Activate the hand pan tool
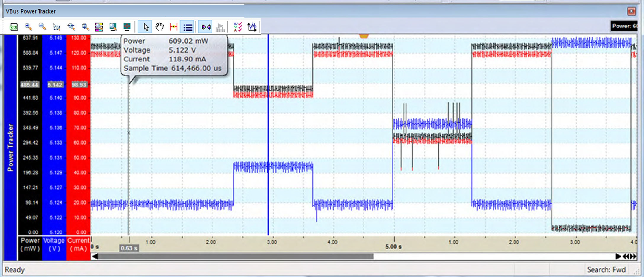The image size is (644, 277). (x=160, y=27)
